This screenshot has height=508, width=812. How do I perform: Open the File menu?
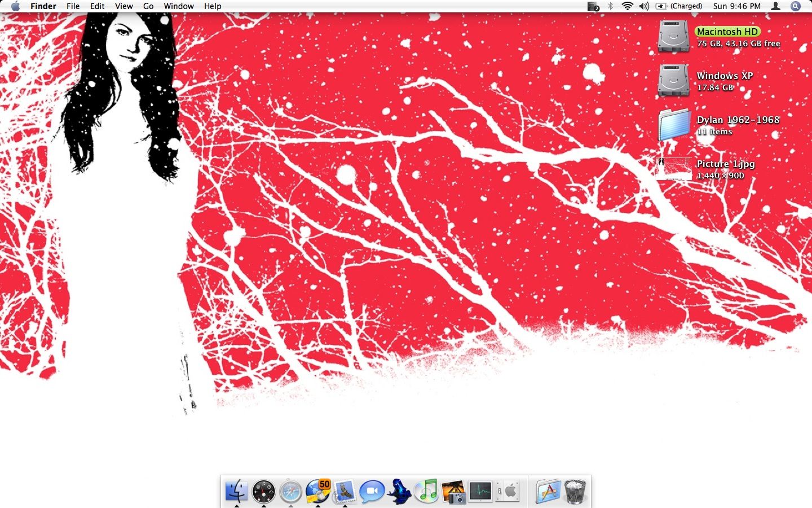click(x=73, y=6)
